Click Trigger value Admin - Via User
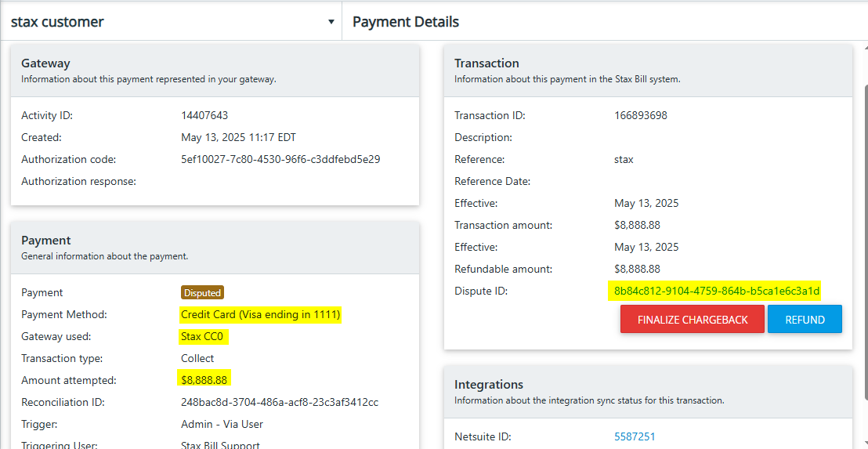This screenshot has width=868, height=449. click(222, 424)
